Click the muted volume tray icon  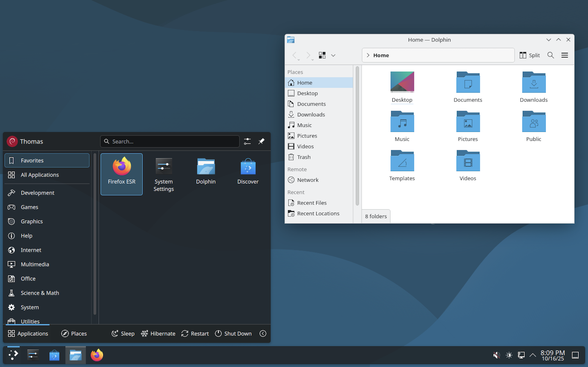[x=496, y=355]
